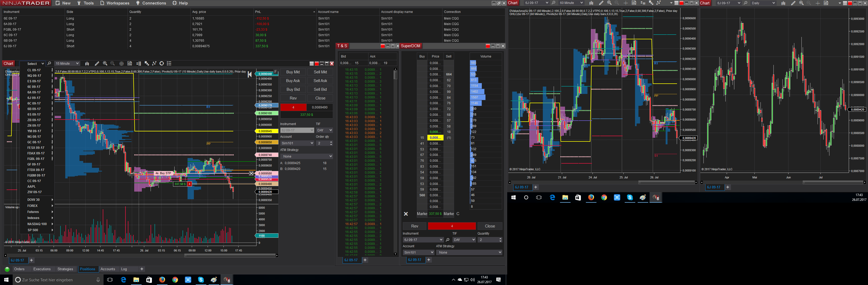The image size is (868, 285).
Task: Open the 60 Minute interval dropdown
Action: coord(571,3)
